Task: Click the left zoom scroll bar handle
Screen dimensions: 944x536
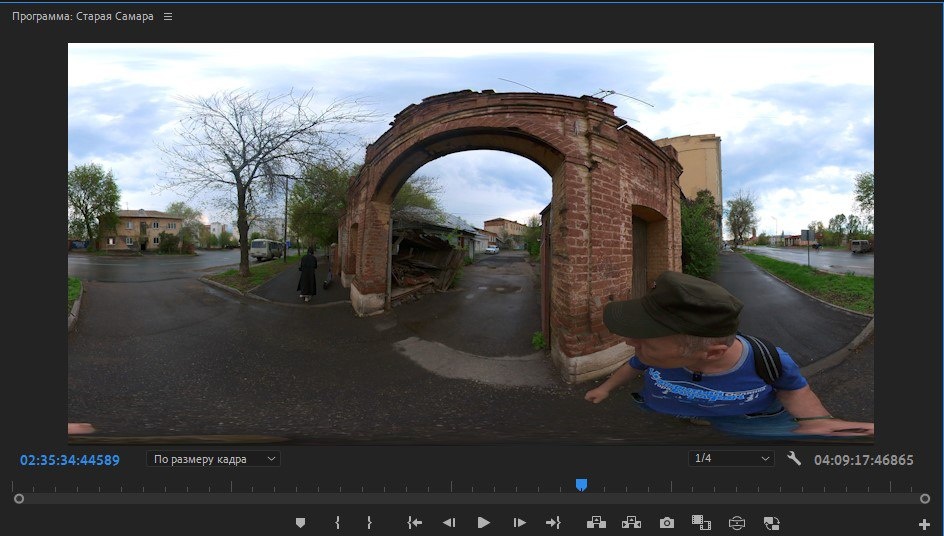Action: (19, 499)
